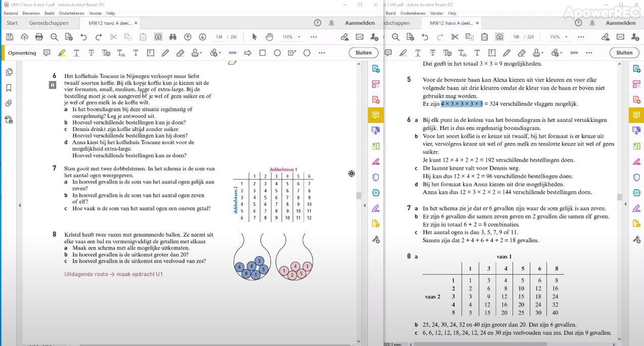Take a snapshot with the camera tool, left window
Screen dimensions: 644x346
coord(158,37)
